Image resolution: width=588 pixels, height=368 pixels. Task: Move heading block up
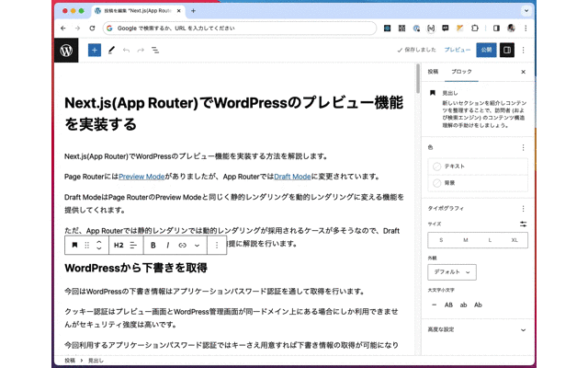pyautogui.click(x=99, y=242)
